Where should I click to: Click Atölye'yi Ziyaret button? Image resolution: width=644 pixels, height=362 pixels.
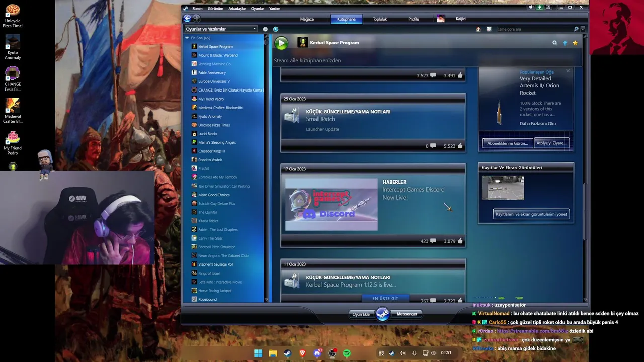tap(551, 143)
